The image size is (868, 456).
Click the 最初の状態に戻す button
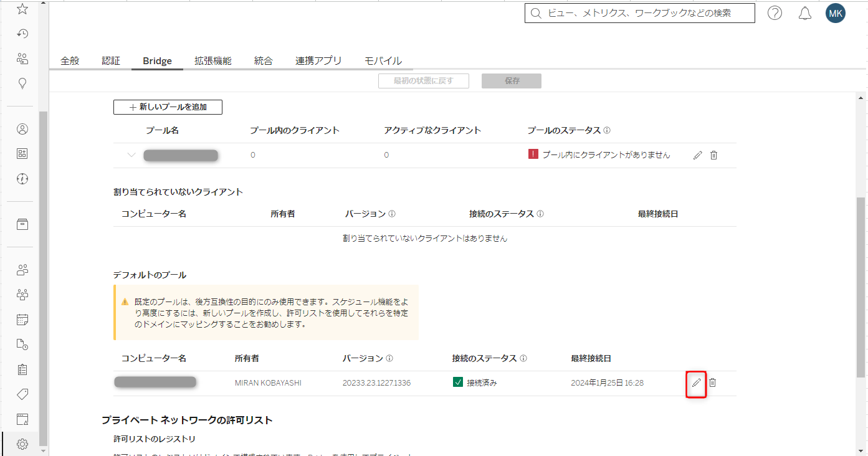pyautogui.click(x=424, y=80)
